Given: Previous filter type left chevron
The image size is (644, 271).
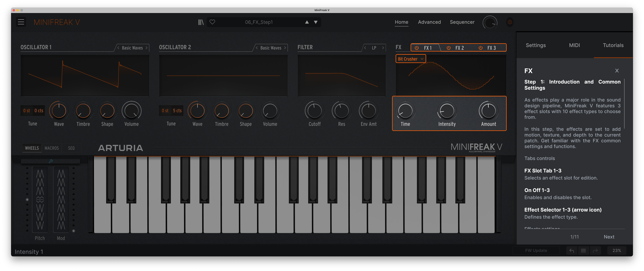Looking at the screenshot, I should pyautogui.click(x=365, y=48).
